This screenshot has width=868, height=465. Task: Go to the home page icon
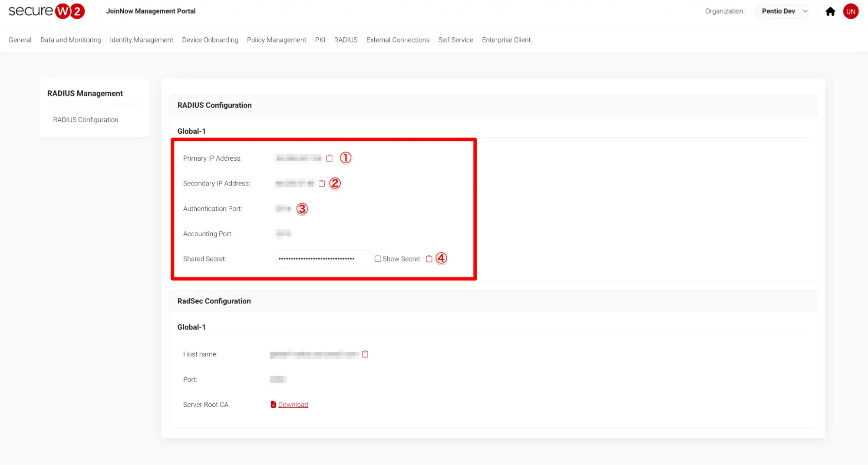pyautogui.click(x=830, y=11)
